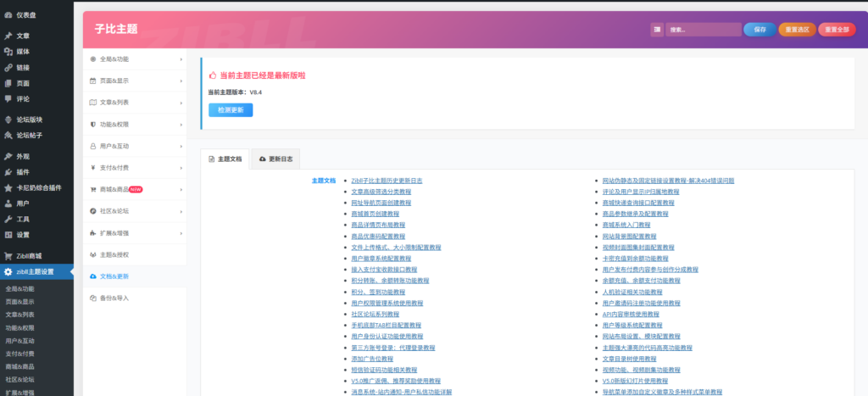Screen dimensions: 868x396
Task: Click the calendar icon beside 页面&显示
Action: (x=92, y=81)
